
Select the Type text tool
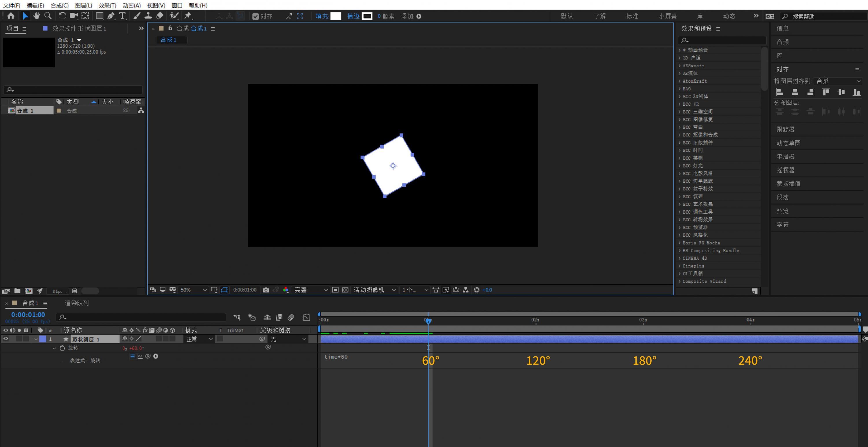(122, 16)
